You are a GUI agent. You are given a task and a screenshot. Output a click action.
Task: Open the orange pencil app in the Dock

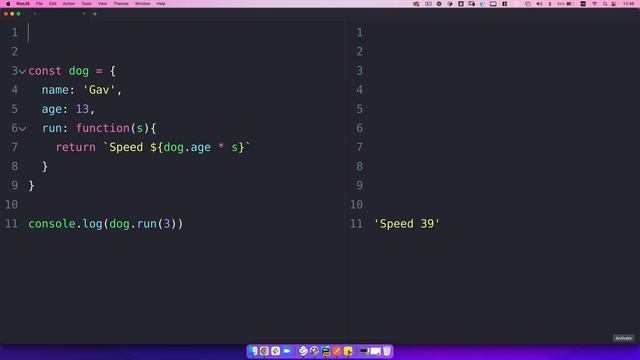click(x=337, y=351)
